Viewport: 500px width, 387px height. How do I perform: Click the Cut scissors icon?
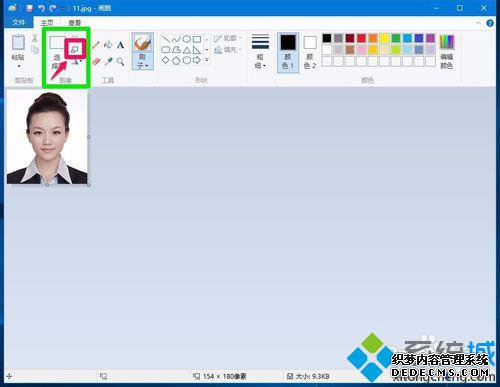(x=35, y=38)
